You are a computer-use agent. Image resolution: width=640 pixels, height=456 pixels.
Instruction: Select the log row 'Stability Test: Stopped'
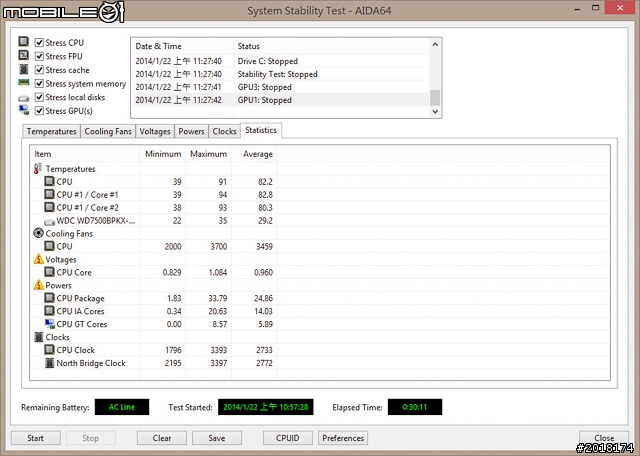[281, 74]
